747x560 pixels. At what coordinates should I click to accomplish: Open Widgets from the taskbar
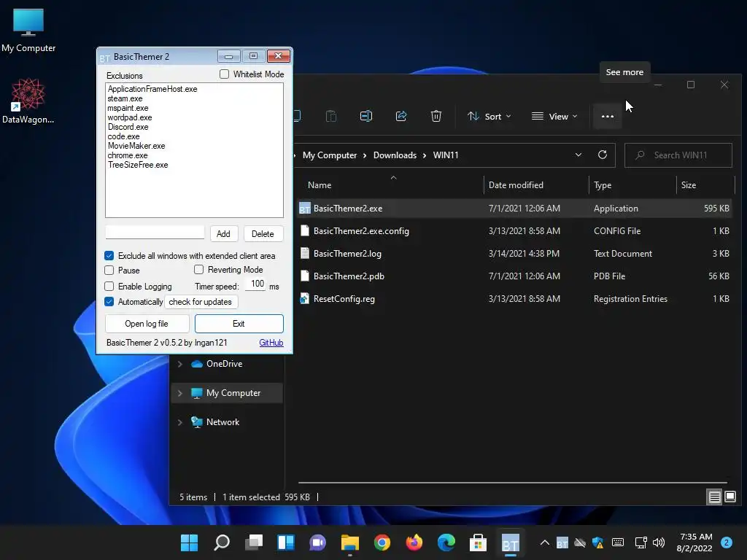pos(286,542)
